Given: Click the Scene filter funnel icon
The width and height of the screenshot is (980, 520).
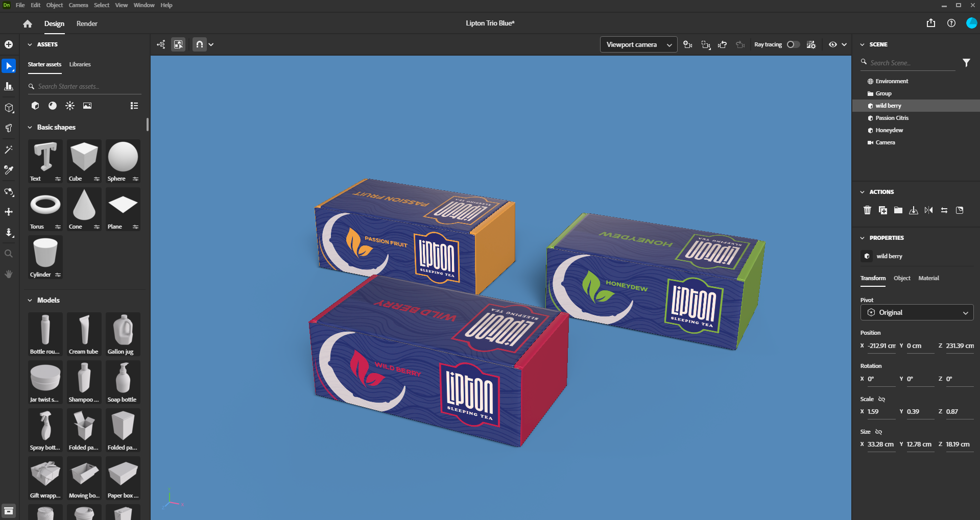Looking at the screenshot, I should tap(966, 63).
